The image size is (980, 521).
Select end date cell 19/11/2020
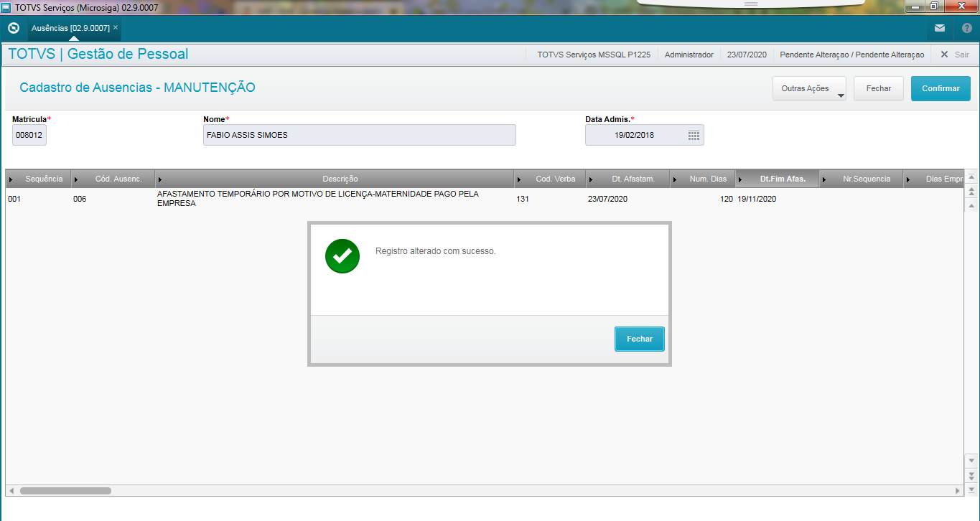coord(778,199)
